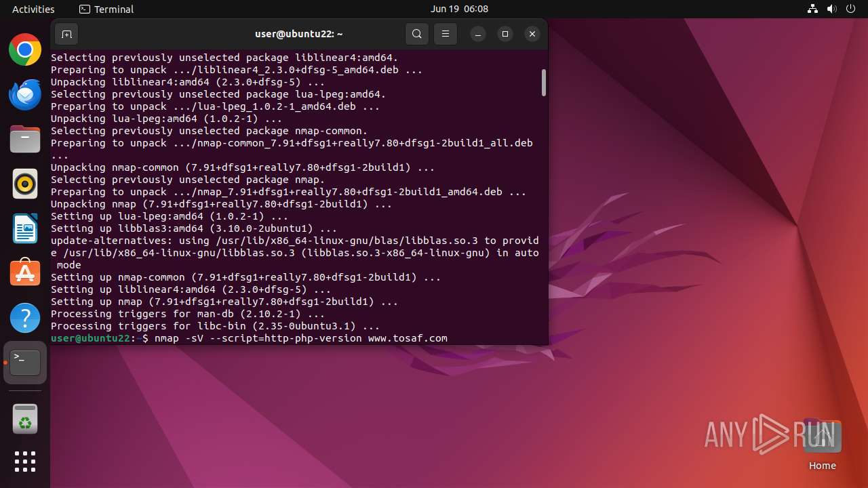Click the nmap -sV command text
Image resolution: width=868 pixels, height=488 pixels.
tap(301, 338)
